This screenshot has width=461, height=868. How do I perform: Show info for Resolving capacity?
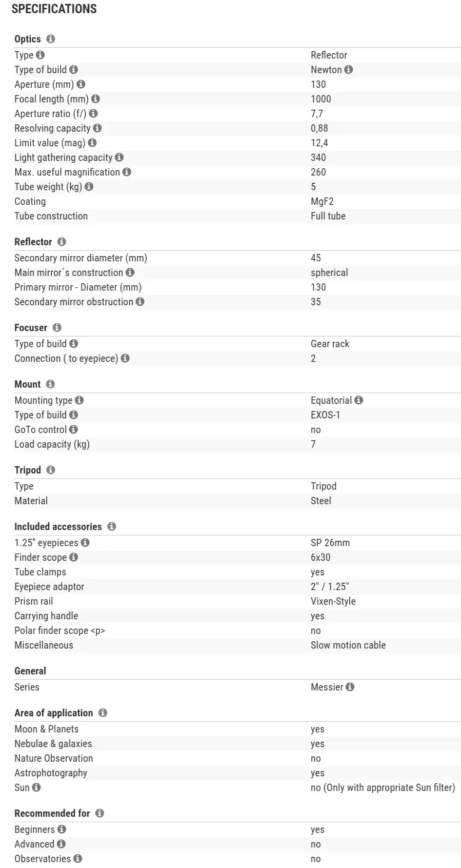pos(98,128)
